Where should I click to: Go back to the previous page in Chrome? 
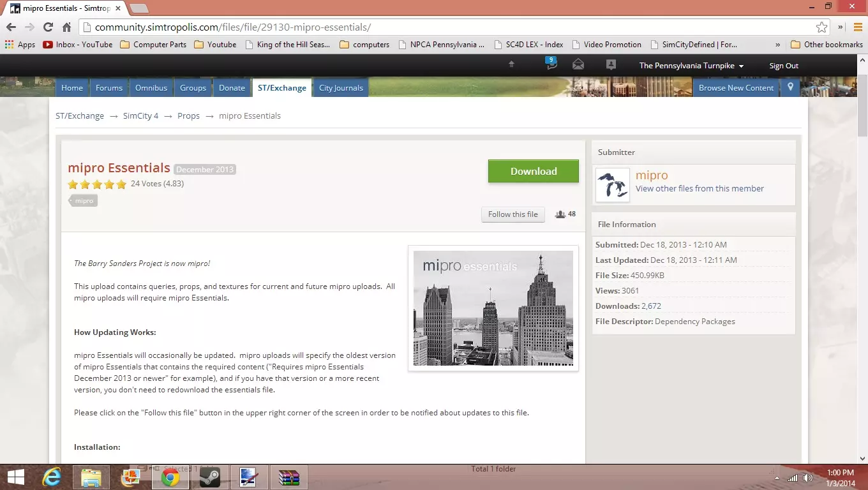click(11, 27)
